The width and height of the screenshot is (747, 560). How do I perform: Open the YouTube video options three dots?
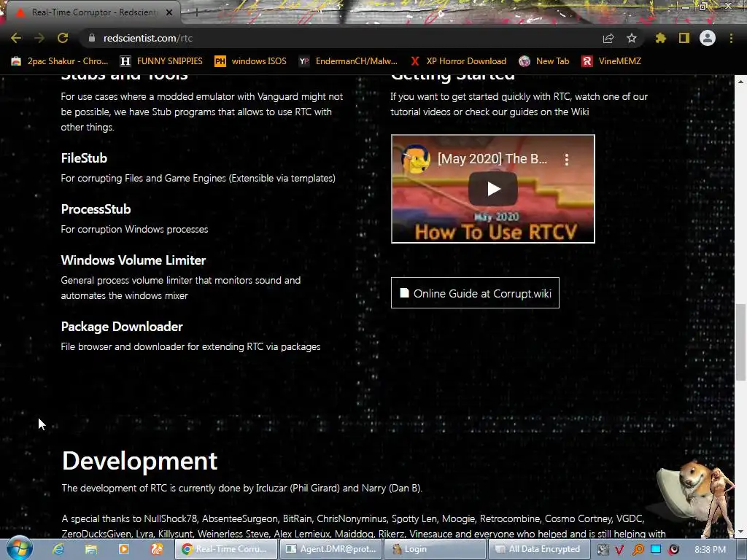pyautogui.click(x=566, y=159)
